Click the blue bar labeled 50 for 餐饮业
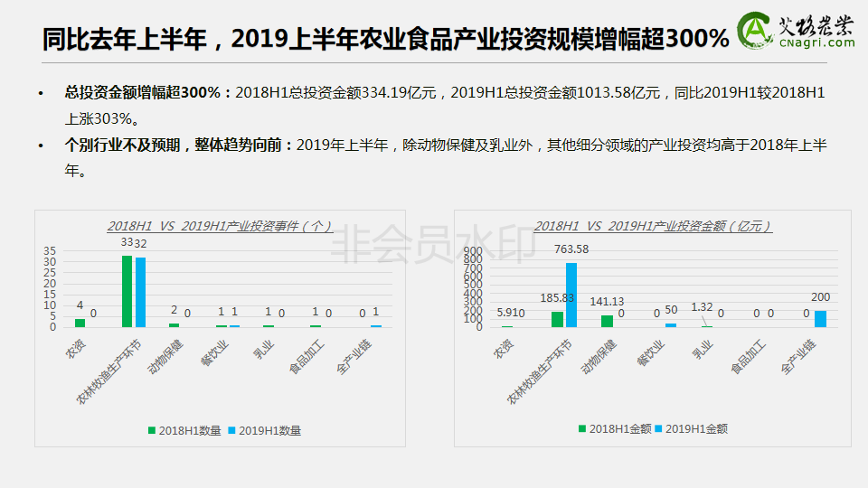Viewport: 868px width, 488px height. [670, 324]
